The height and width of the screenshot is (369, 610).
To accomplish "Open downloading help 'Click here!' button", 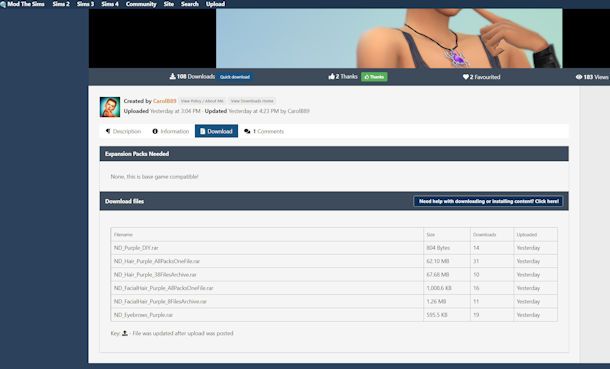I will pos(488,201).
